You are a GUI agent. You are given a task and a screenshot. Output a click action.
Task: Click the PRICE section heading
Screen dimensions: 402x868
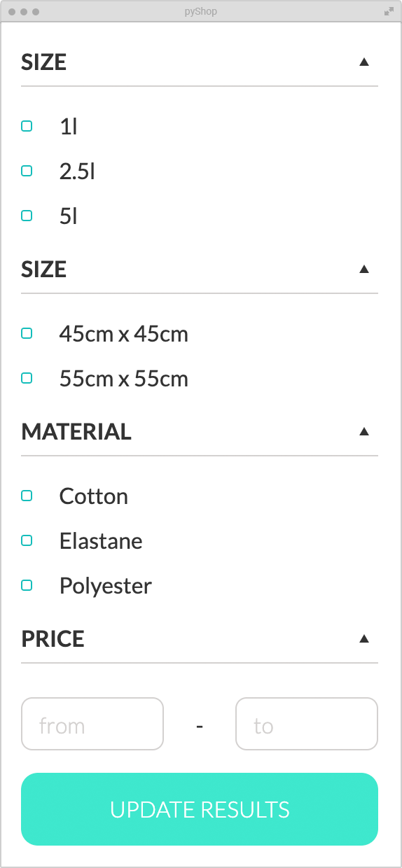(53, 638)
